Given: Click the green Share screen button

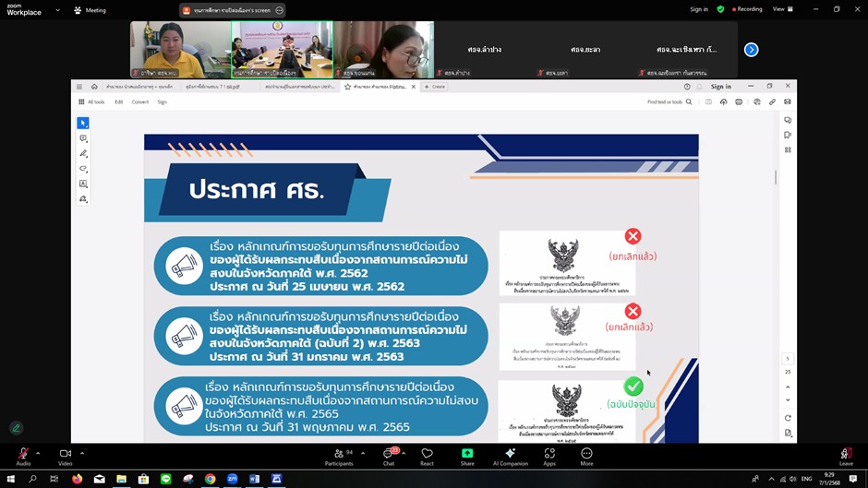Looking at the screenshot, I should [467, 455].
